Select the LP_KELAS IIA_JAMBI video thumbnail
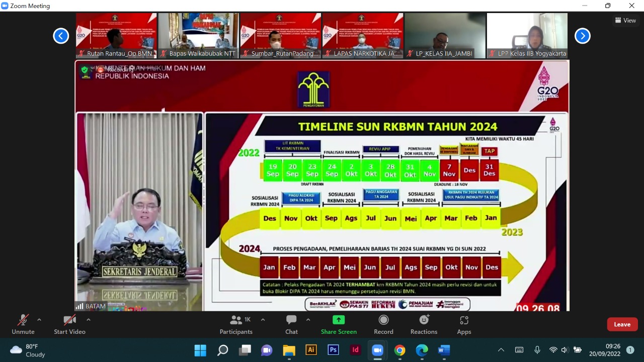This screenshot has height=362, width=644. (x=445, y=36)
